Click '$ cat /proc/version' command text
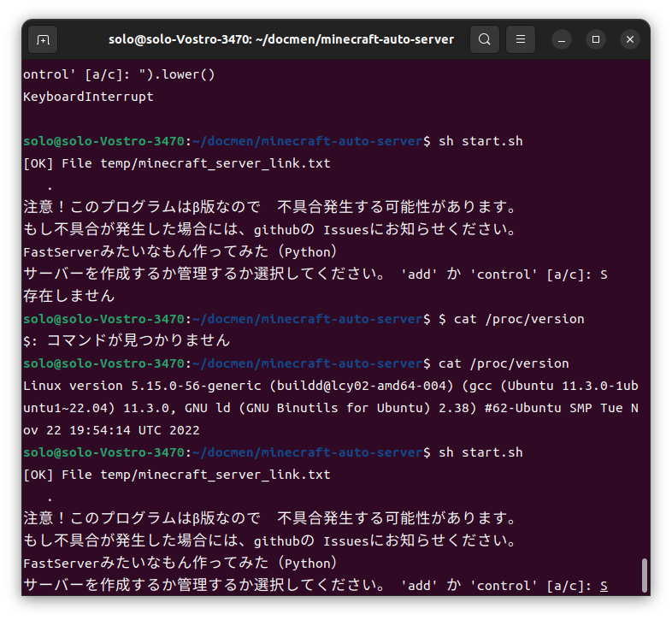672x620 pixels. pyautogui.click(x=511, y=319)
